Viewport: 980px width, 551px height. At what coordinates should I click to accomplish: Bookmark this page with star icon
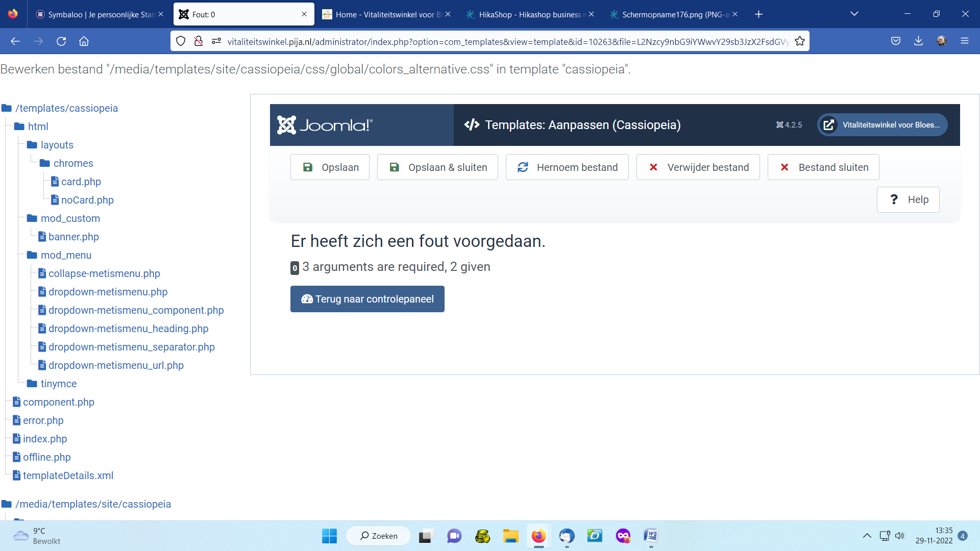[800, 41]
